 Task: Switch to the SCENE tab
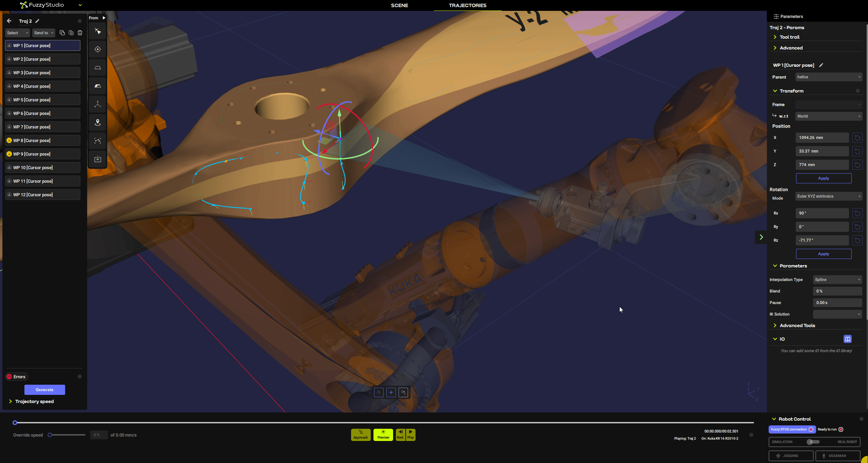pyautogui.click(x=399, y=5)
